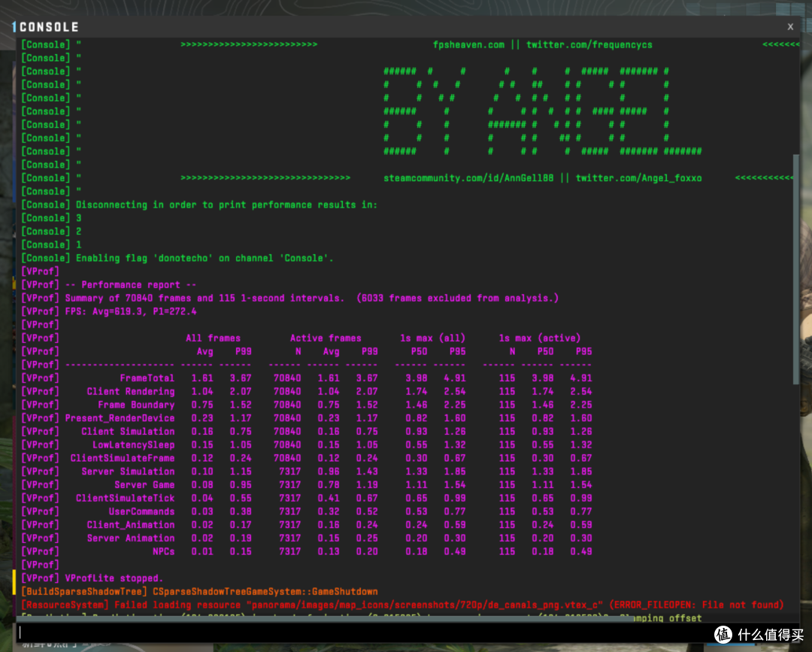Image resolution: width=812 pixels, height=652 pixels.
Task: Click the Client Rendering All-frames P99 value 2.07
Action: click(241, 392)
